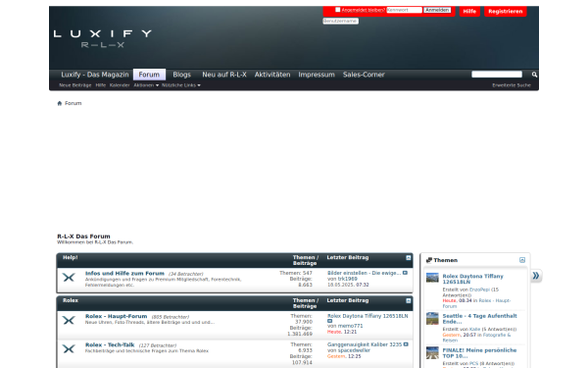Click Hilfe in the sub-navigation bar
This screenshot has height=368, width=588.
click(x=101, y=85)
